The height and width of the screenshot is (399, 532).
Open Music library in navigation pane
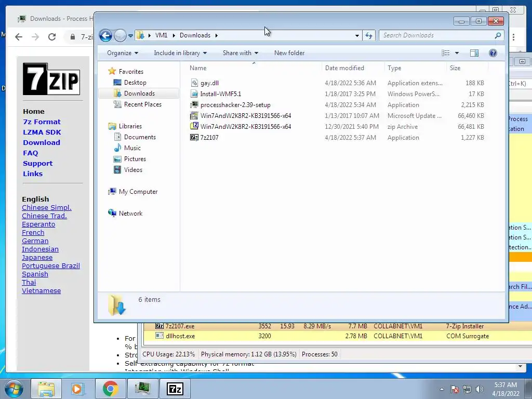click(x=132, y=148)
